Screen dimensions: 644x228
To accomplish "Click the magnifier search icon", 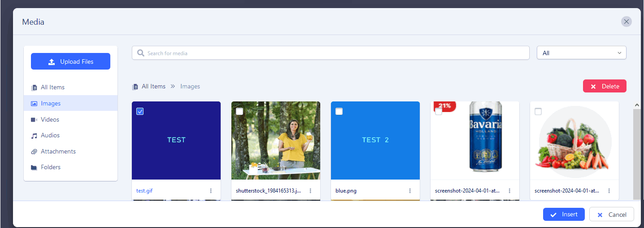I will tap(141, 53).
